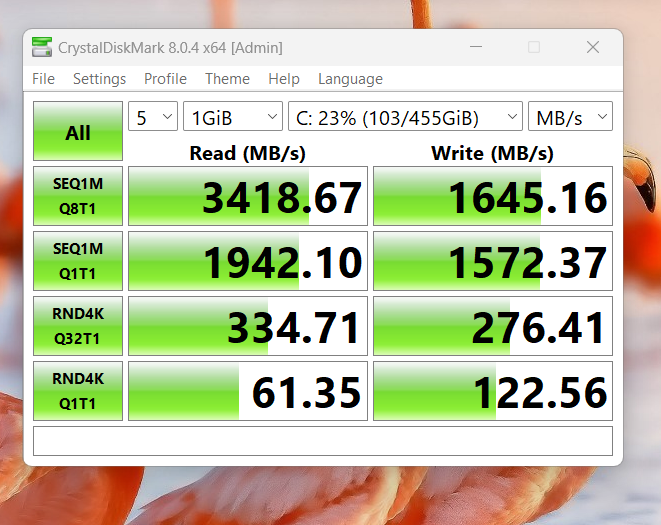
Task: Click the SEQ1M Q1T1 read result 1942.10
Action: [248, 261]
